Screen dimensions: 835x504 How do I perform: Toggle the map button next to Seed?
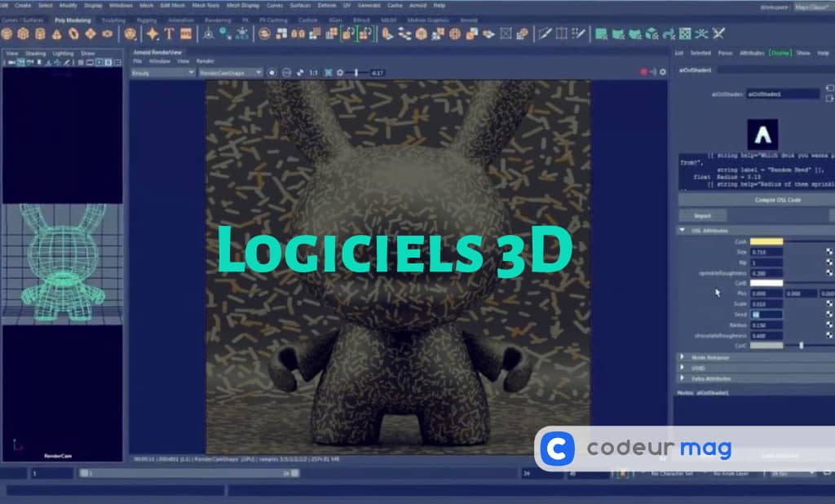point(829,314)
